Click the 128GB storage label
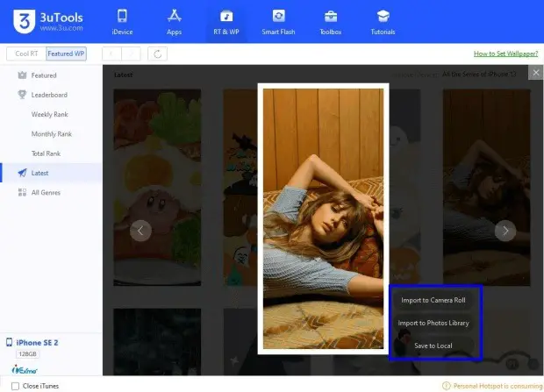 coord(27,354)
